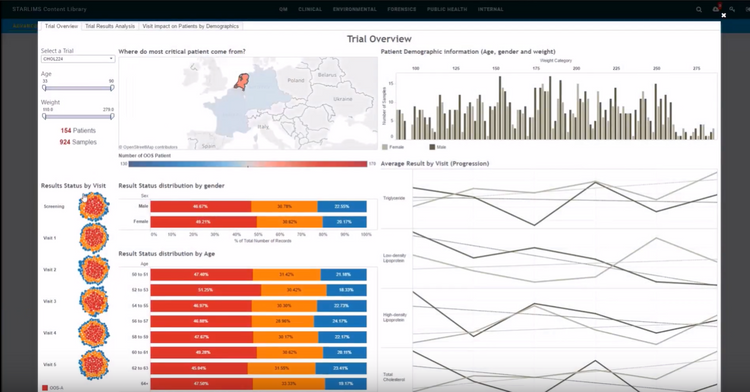Click the Triglyceride row label
750x392 pixels.
[394, 198]
